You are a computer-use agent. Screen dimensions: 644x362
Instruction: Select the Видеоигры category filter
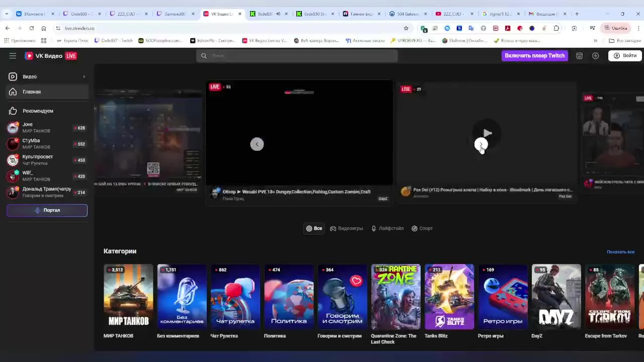click(346, 228)
